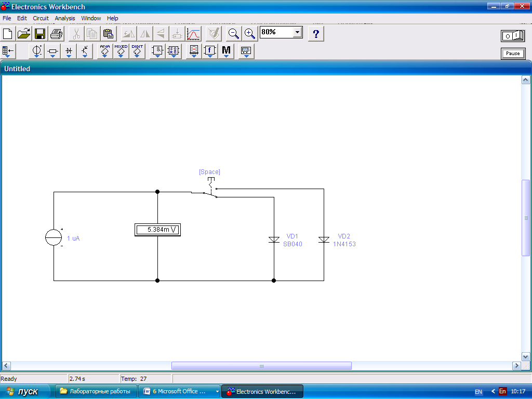Pause the running simulation
Viewport: 532px width, 399px height.
(x=513, y=54)
